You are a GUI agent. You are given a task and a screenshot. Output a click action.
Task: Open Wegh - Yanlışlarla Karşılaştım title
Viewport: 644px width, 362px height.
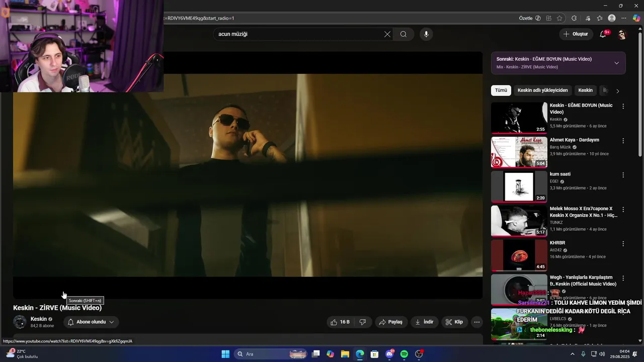pyautogui.click(x=583, y=281)
